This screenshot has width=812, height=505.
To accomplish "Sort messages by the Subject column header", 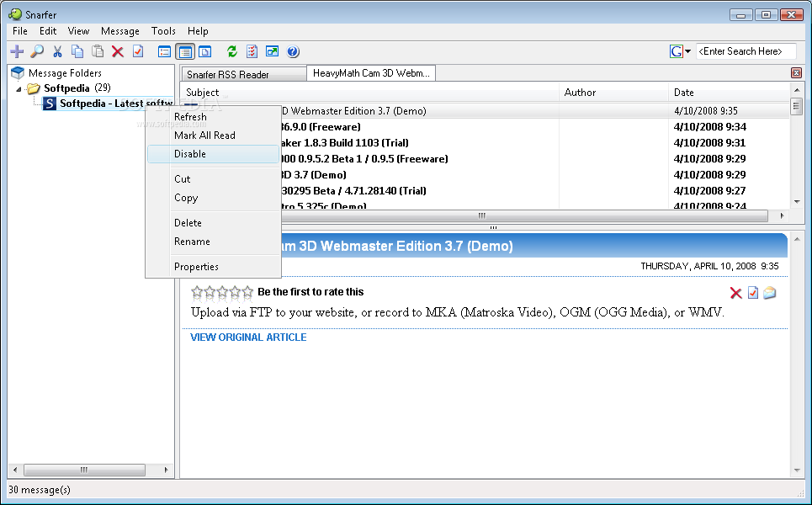I will 369,93.
